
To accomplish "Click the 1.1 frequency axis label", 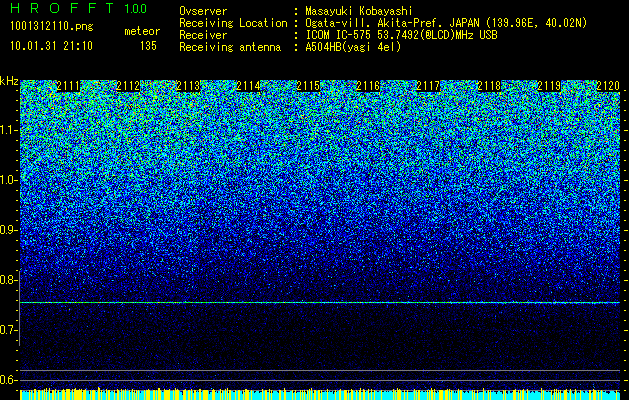I will (x=9, y=130).
